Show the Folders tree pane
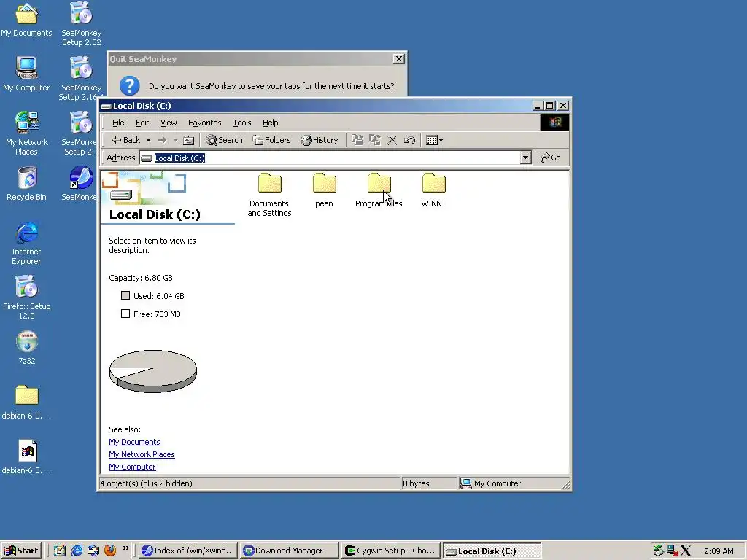Viewport: 747px width, 560px height. pyautogui.click(x=271, y=140)
